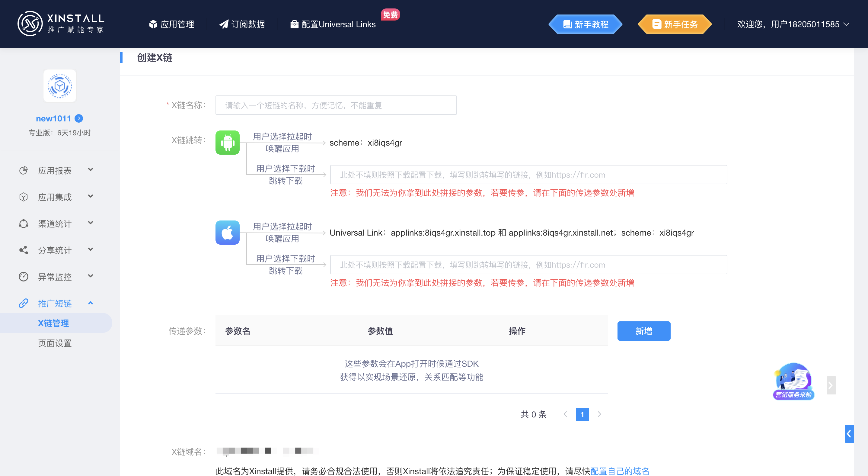Click the 应用报表 pie chart icon
This screenshot has height=476, width=868.
(x=23, y=171)
